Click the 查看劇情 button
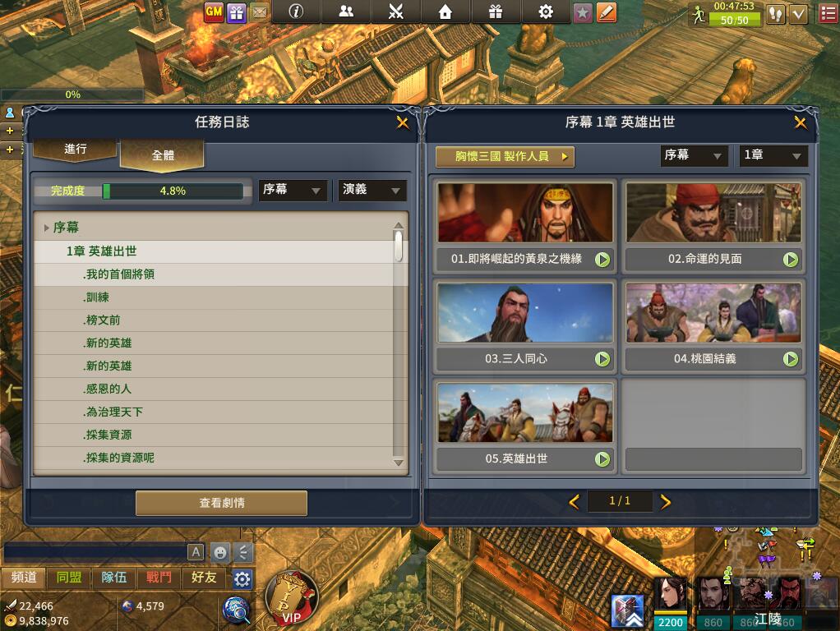This screenshot has height=631, width=840. (x=222, y=503)
